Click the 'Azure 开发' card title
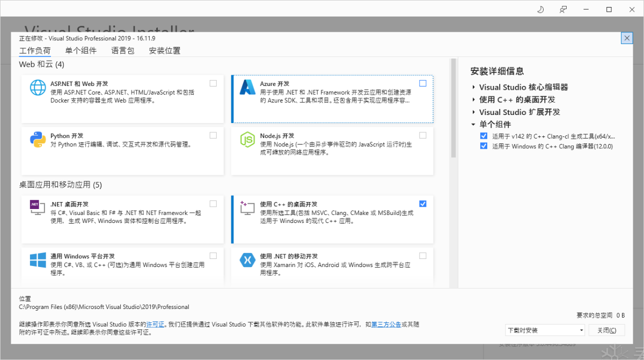Image resolution: width=644 pixels, height=360 pixels. click(x=275, y=84)
